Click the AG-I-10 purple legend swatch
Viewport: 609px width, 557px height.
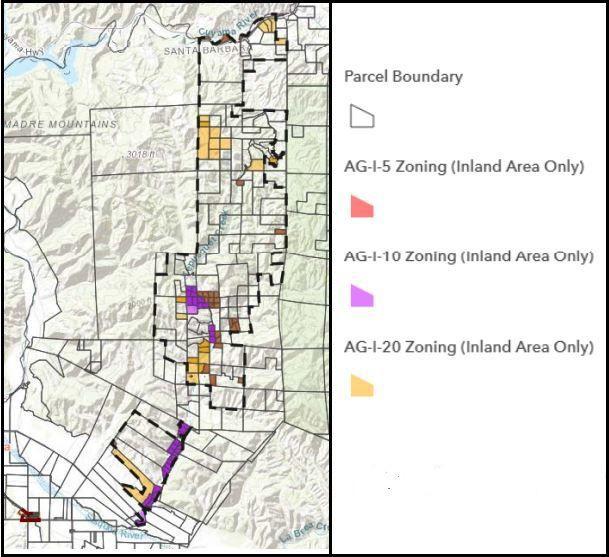(x=362, y=296)
